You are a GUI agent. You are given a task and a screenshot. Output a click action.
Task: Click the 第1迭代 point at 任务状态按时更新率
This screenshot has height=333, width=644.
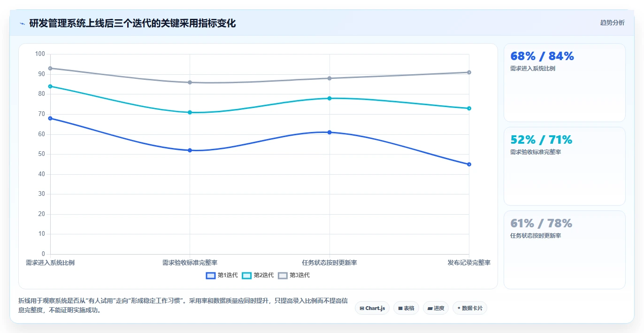pyautogui.click(x=330, y=132)
